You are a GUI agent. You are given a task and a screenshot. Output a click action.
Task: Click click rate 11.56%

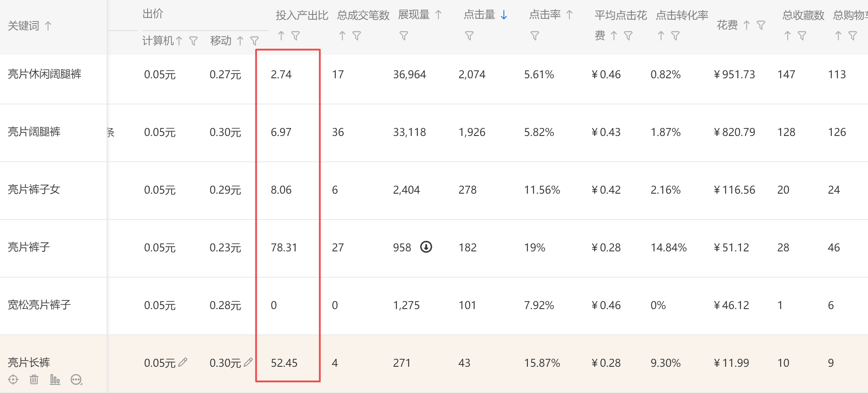[x=542, y=190]
